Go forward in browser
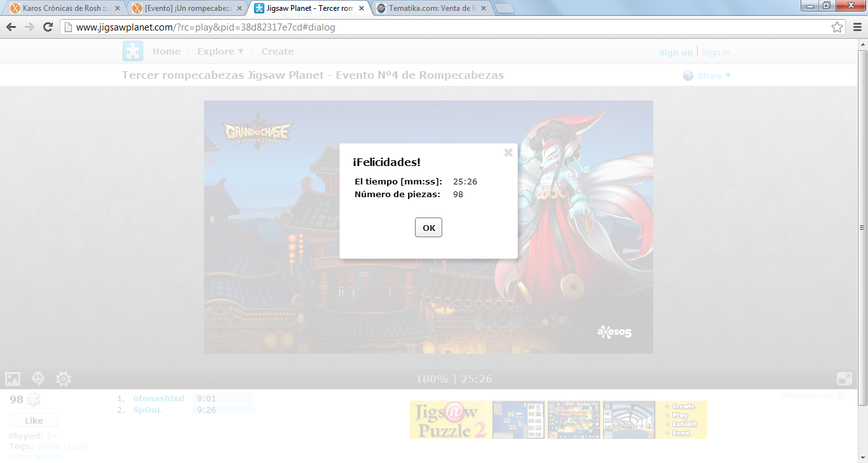 point(29,27)
